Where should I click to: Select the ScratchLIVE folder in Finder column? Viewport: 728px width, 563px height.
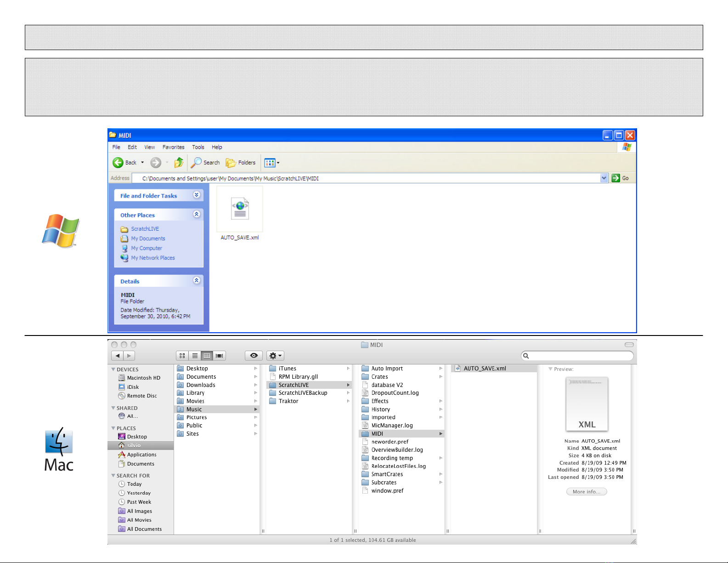click(309, 385)
